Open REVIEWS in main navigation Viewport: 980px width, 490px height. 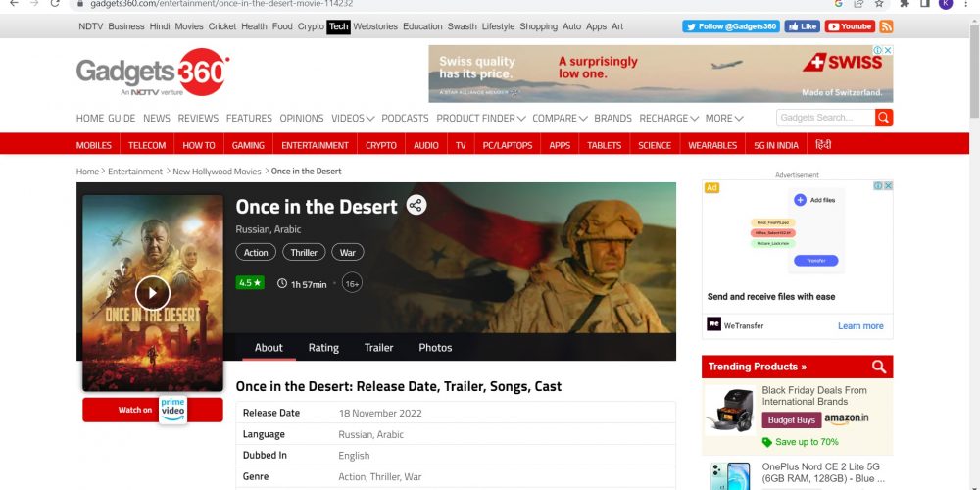coord(198,119)
